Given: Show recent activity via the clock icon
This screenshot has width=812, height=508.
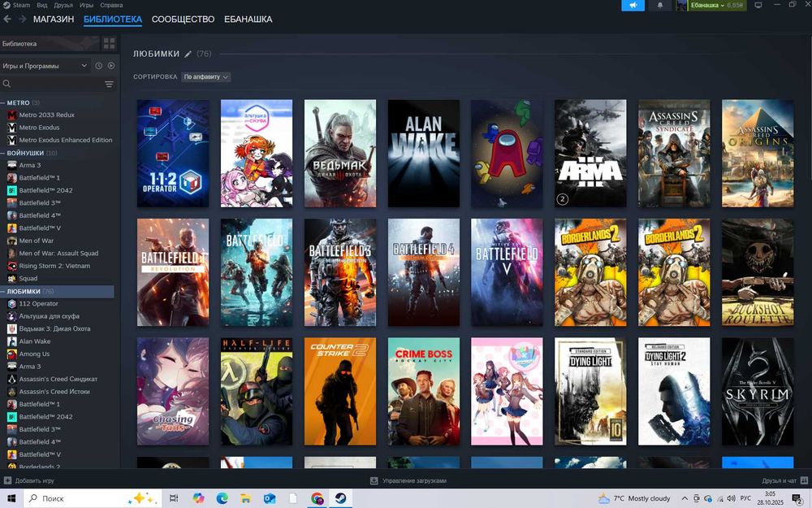Looking at the screenshot, I should [x=98, y=66].
